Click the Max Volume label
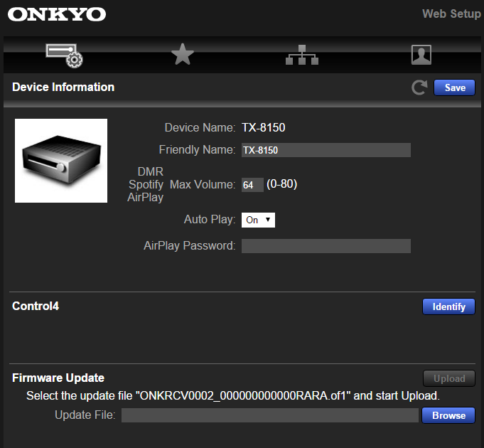This screenshot has height=448, width=484. [203, 185]
